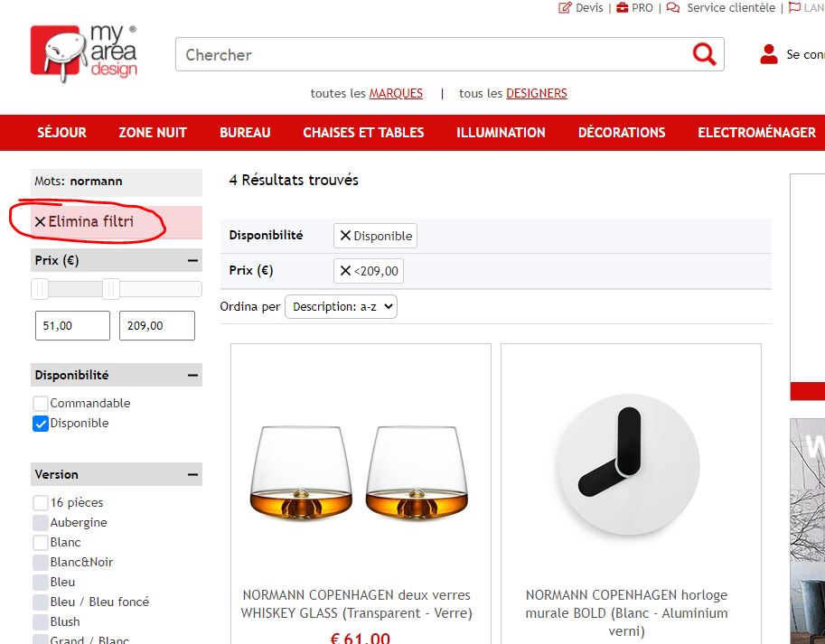The width and height of the screenshot is (825, 644).
Task: Collapse the Version filter section
Action: tap(192, 475)
